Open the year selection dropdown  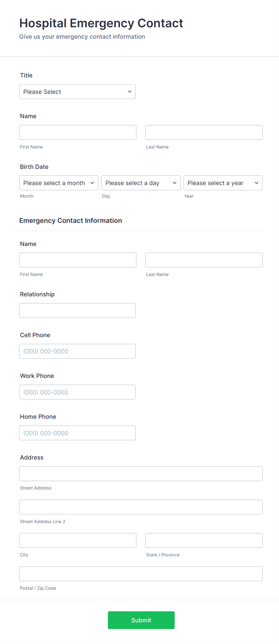[x=223, y=183]
